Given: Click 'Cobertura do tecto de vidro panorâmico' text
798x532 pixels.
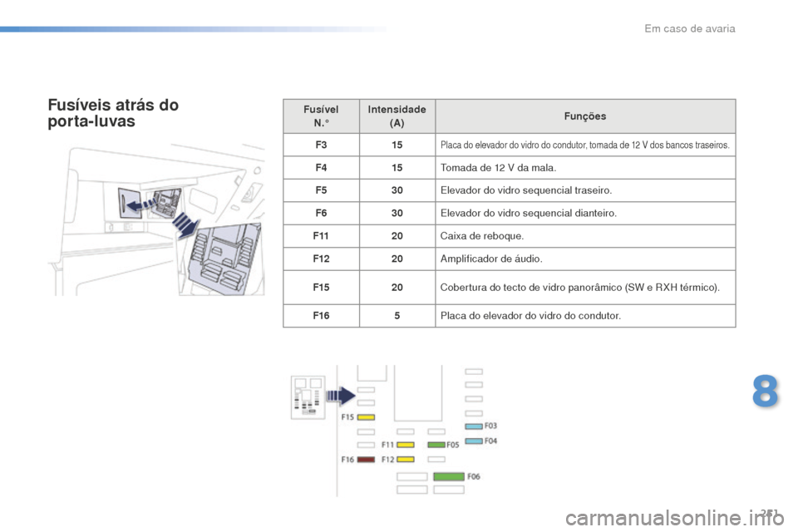Looking at the screenshot, I should tap(531, 287).
